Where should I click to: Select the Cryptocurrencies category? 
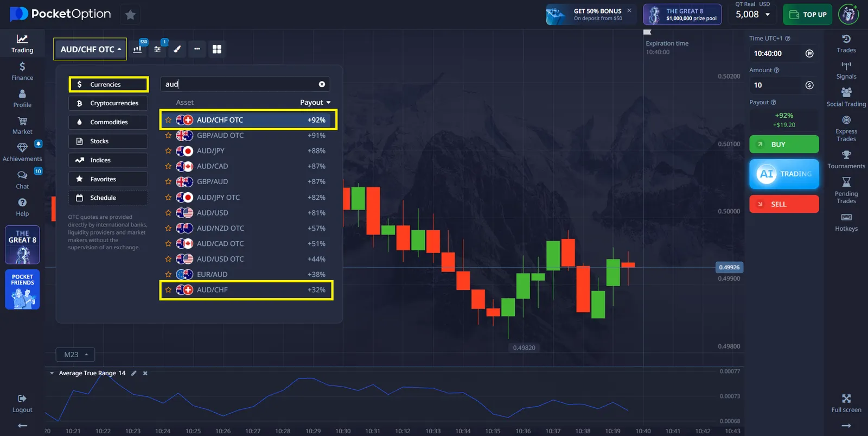tap(108, 103)
